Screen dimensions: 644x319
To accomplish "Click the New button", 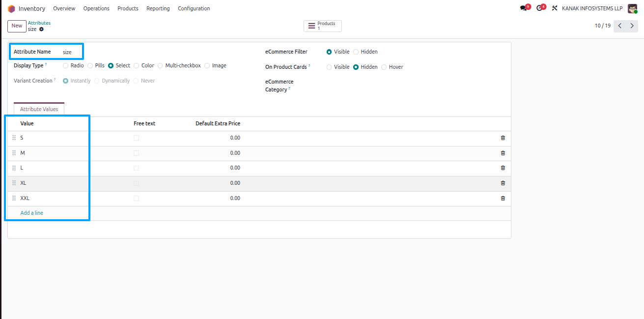I will (17, 26).
